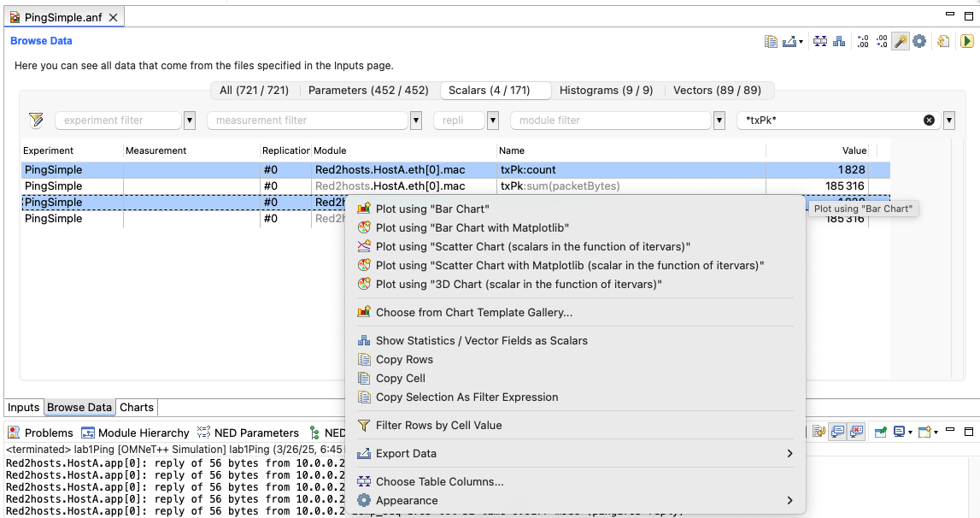Click into the module filter field
The width and height of the screenshot is (980, 518).
(x=611, y=121)
